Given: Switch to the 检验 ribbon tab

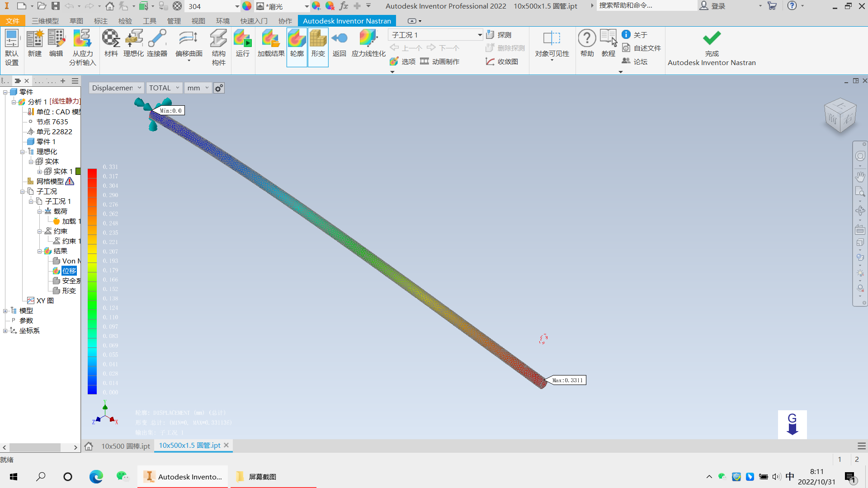Looking at the screenshot, I should [125, 21].
